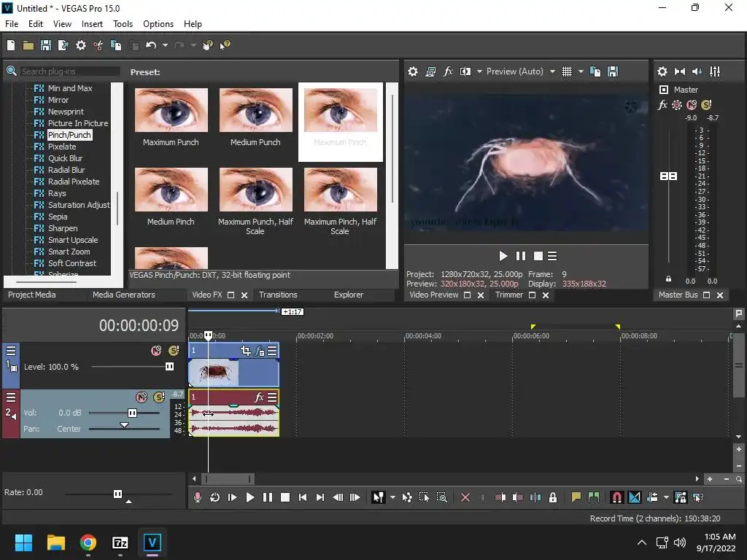747x560 pixels.
Task: Adjust video track Level slider
Action: click(169, 367)
